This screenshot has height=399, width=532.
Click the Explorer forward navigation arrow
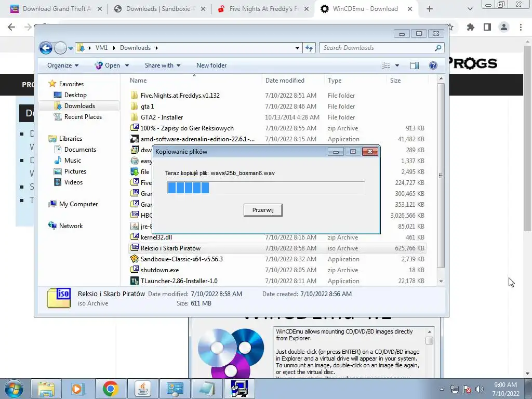pos(60,48)
